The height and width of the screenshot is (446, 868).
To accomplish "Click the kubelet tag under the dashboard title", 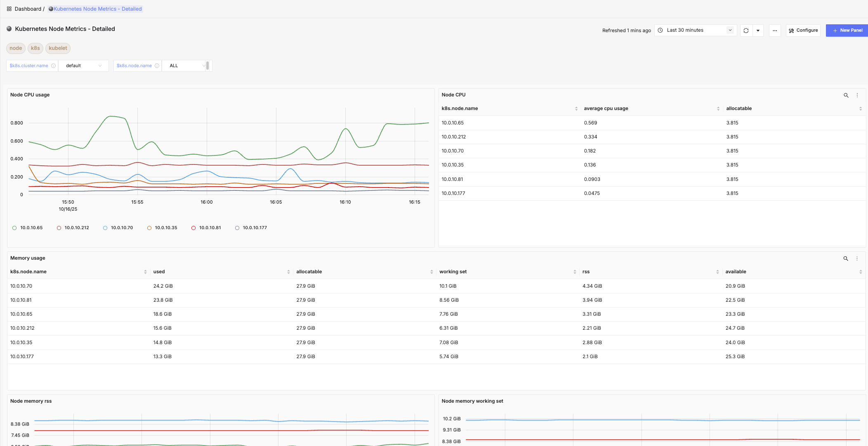I will point(58,48).
